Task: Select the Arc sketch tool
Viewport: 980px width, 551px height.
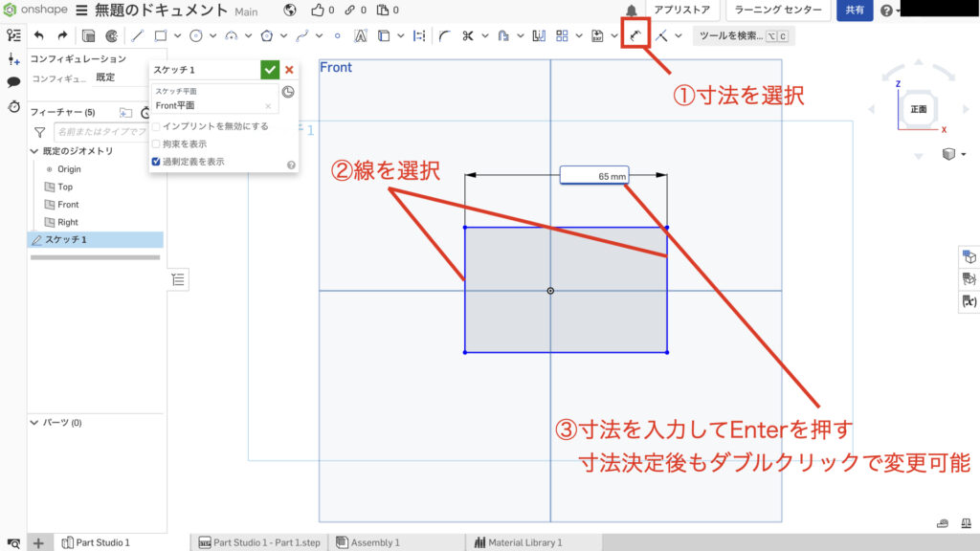Action: pos(232,35)
